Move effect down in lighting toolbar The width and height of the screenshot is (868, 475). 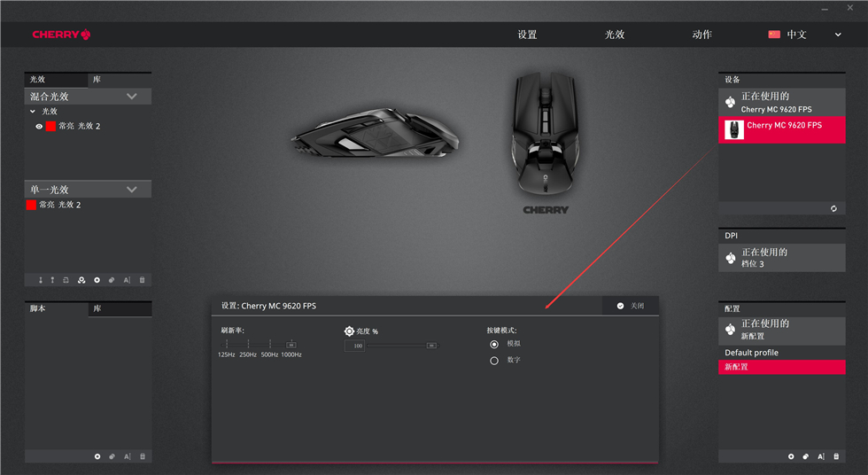[x=41, y=280]
